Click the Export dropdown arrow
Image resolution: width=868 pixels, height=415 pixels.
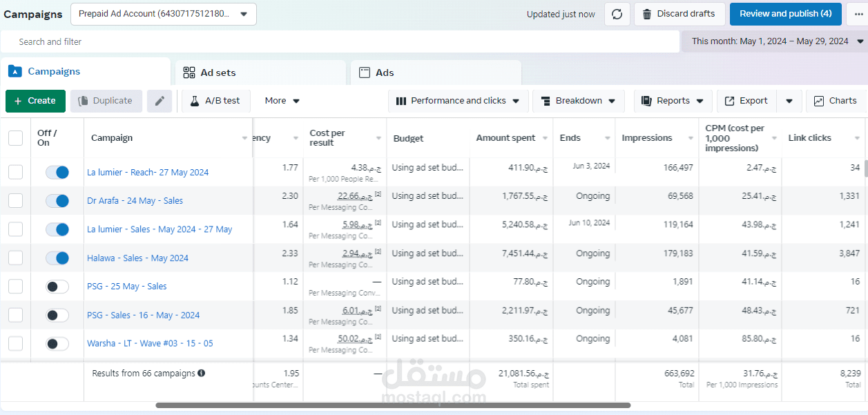click(789, 101)
